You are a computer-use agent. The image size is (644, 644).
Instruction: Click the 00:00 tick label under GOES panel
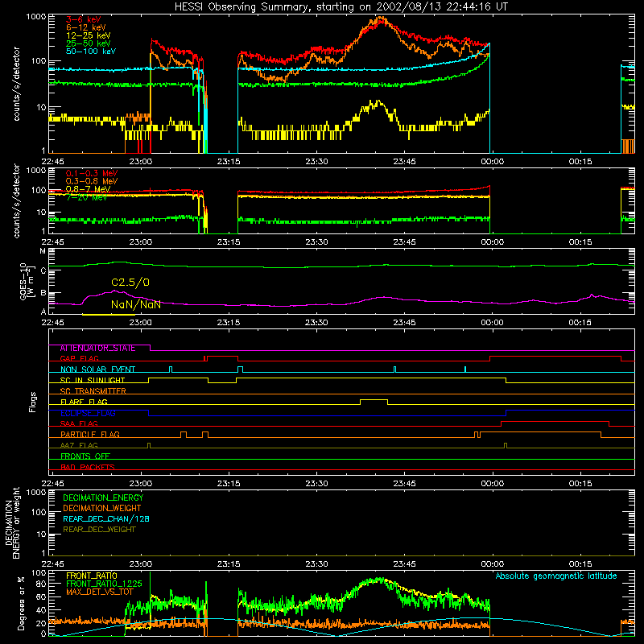point(492,323)
